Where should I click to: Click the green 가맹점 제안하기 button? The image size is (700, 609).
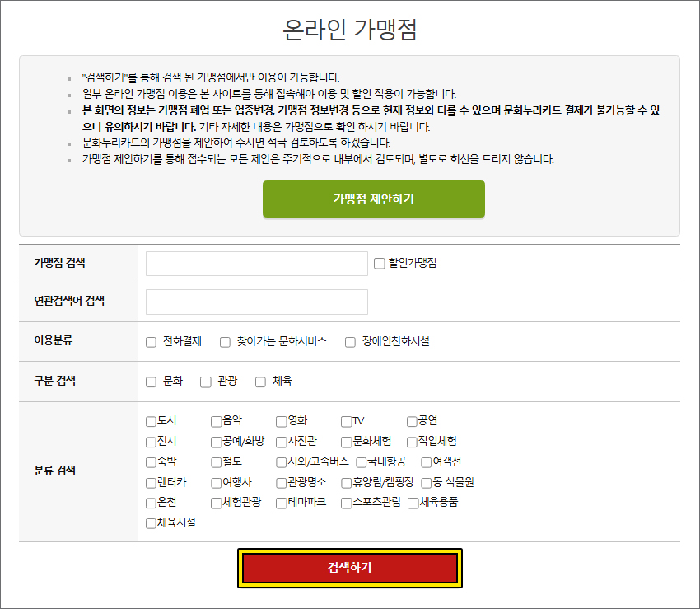[373, 199]
